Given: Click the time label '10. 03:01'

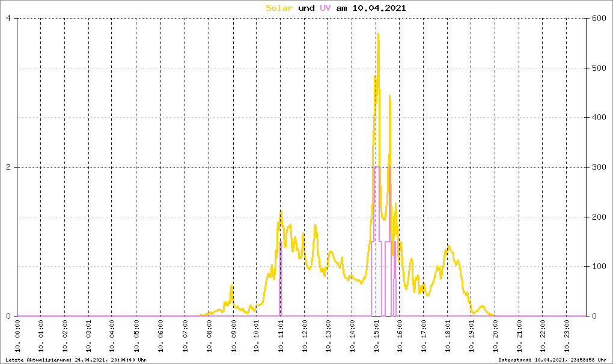Looking at the screenshot, I should tap(89, 336).
